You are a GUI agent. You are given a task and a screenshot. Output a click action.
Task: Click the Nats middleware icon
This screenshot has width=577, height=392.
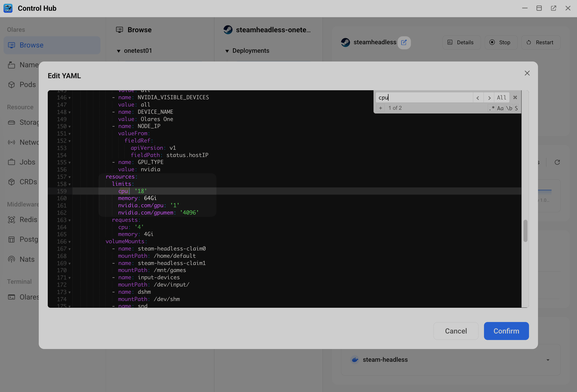pyautogui.click(x=11, y=259)
